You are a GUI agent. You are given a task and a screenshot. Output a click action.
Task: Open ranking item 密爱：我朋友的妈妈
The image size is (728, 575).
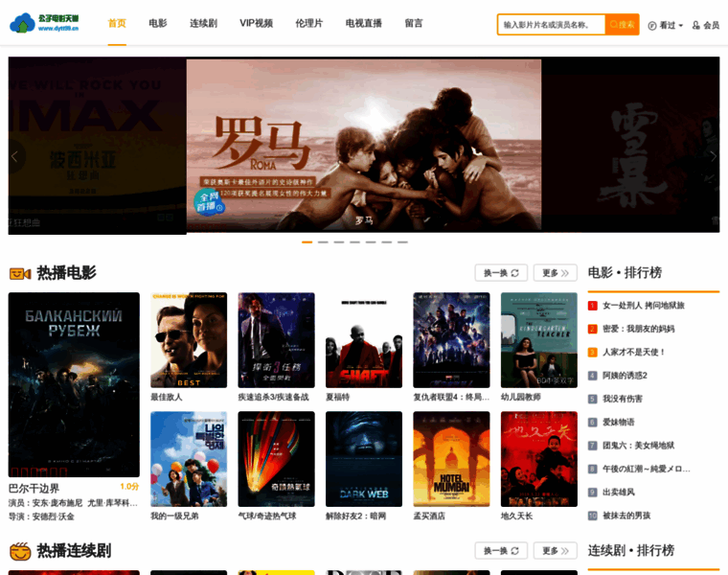638,329
